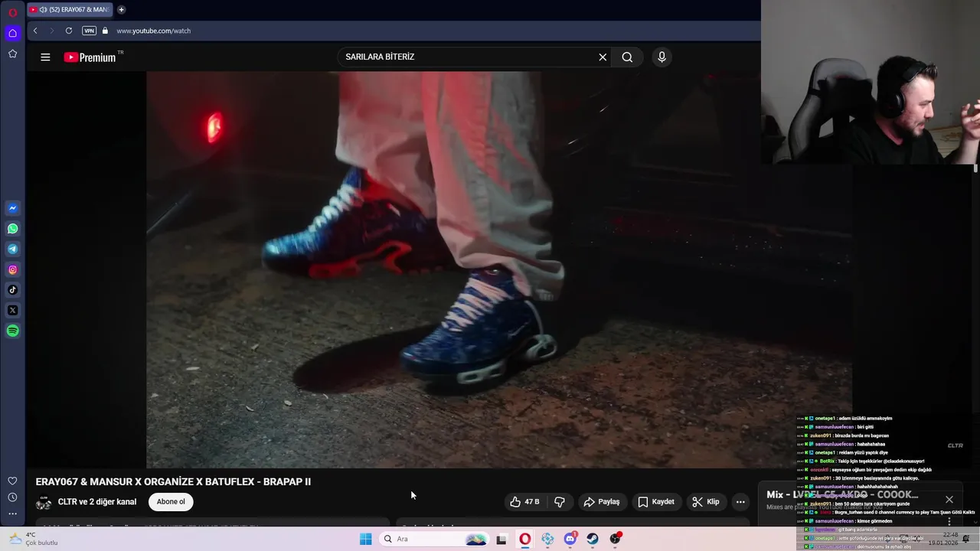Screen dimensions: 980x551
Task: Open the Mix playlist title
Action: [x=842, y=494]
